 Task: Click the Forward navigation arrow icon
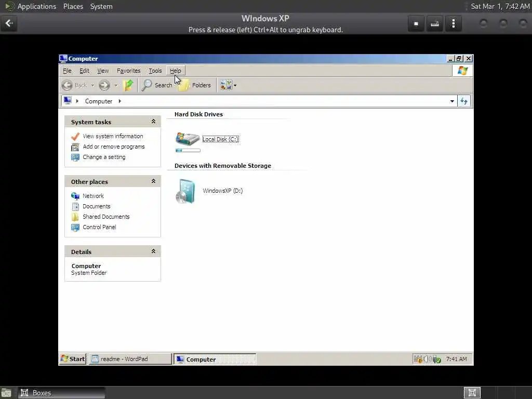(x=104, y=85)
